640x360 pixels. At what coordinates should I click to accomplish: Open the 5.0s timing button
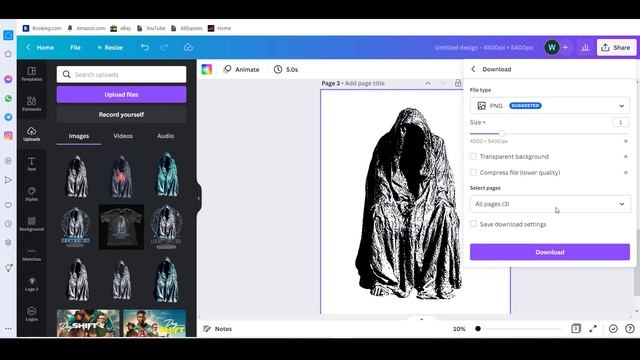click(286, 69)
